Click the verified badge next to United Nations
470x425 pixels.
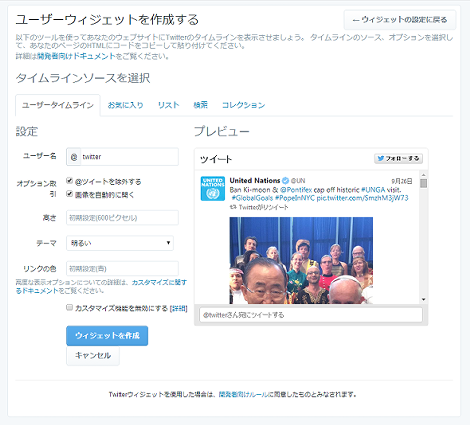coord(285,181)
